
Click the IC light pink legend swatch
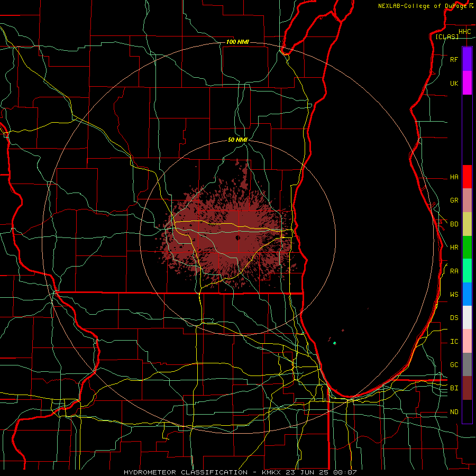(467, 341)
